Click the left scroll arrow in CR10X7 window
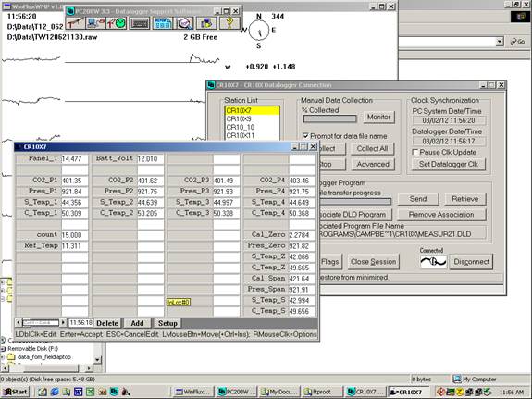This screenshot has height=399, width=532. (x=19, y=322)
